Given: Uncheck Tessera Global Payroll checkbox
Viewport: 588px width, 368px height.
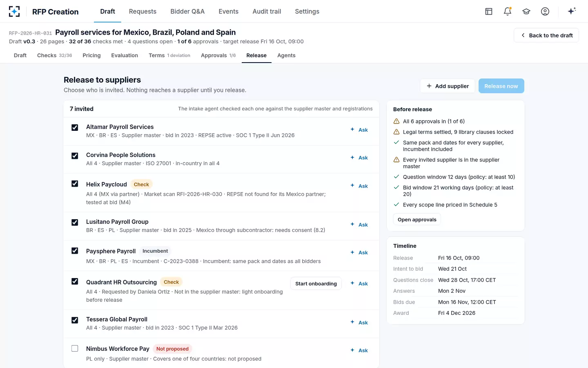Looking at the screenshot, I should click(75, 320).
